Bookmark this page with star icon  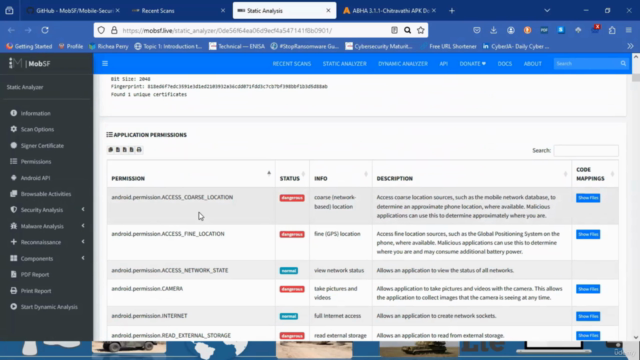tap(421, 30)
